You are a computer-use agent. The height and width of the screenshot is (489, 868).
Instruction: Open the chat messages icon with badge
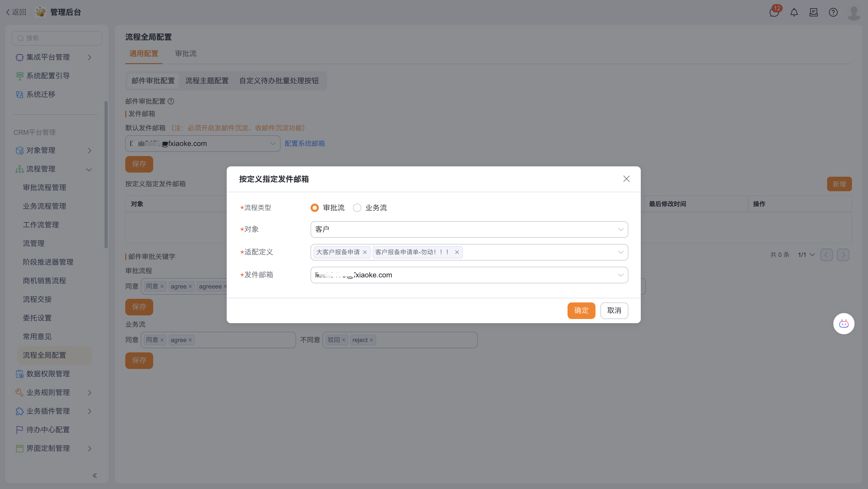click(x=774, y=12)
